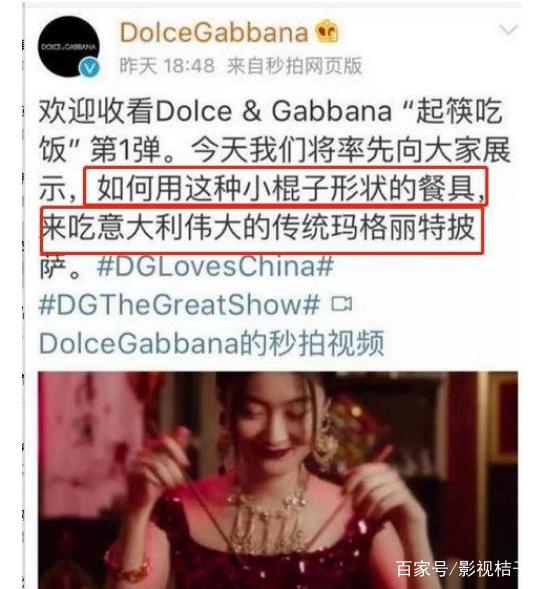Image resolution: width=560 pixels, height=589 pixels.
Task: Click the 第1弹 text in post
Action: click(x=126, y=150)
